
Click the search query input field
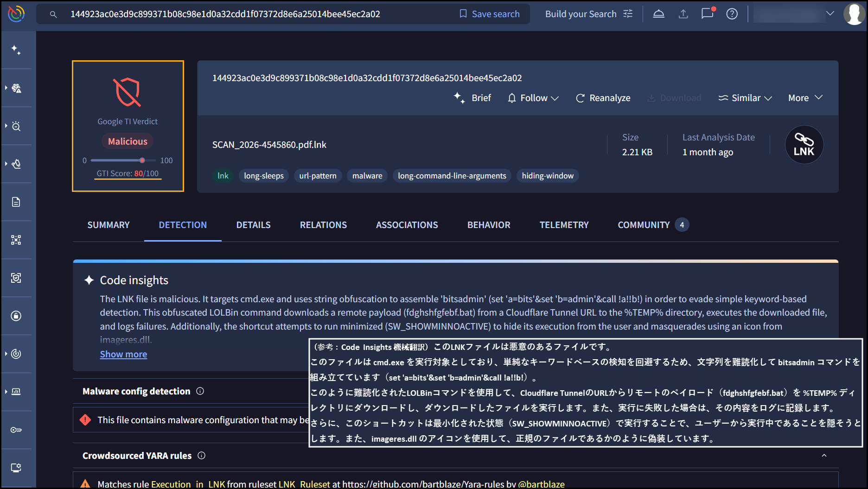(225, 14)
